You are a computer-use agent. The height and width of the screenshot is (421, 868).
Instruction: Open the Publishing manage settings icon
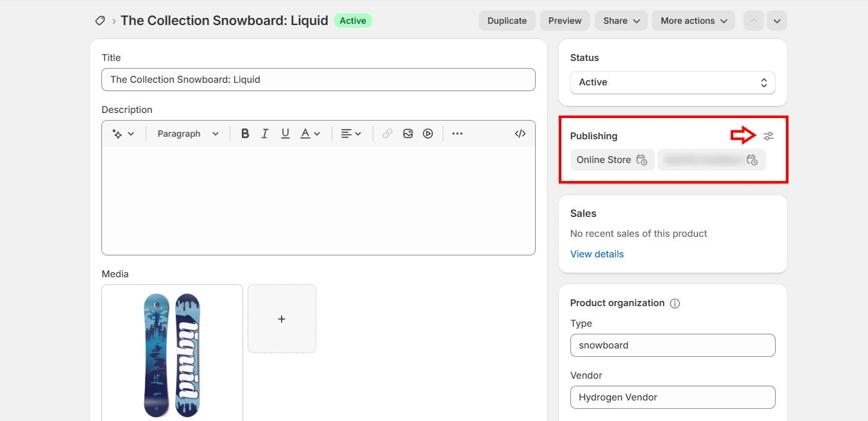(x=769, y=135)
